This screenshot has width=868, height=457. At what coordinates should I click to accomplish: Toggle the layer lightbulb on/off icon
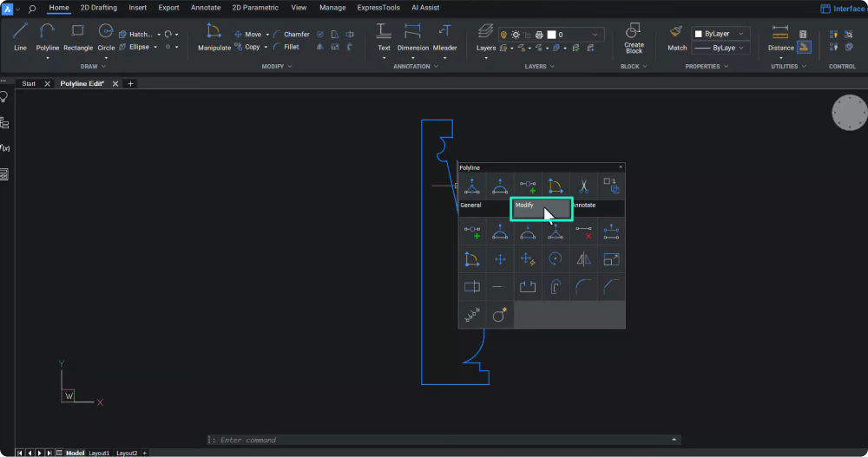click(x=503, y=35)
